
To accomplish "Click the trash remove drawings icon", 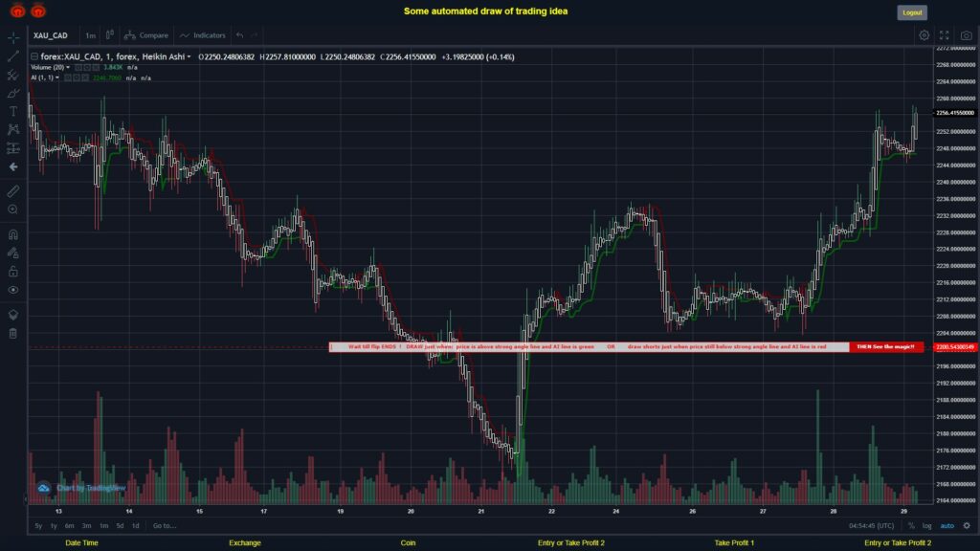I will click(13, 333).
